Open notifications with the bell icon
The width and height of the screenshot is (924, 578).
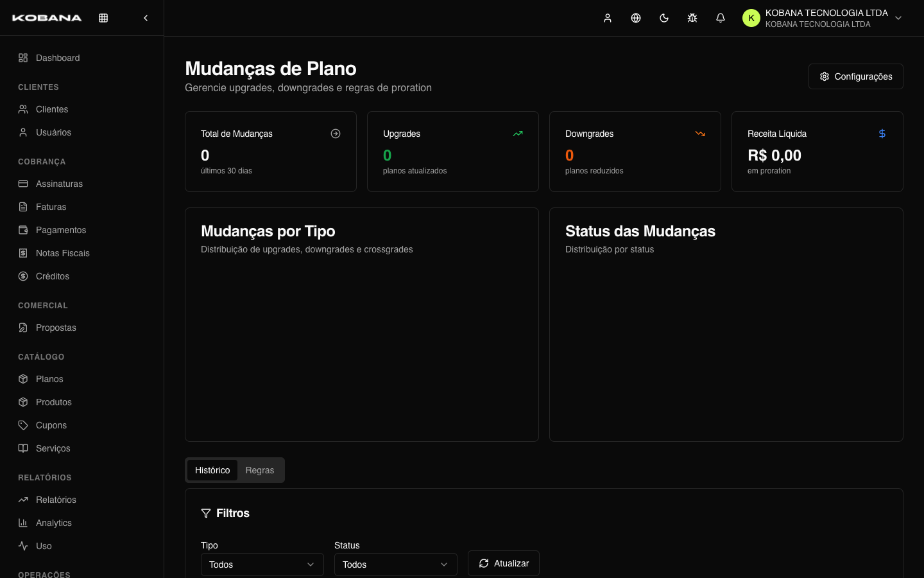pyautogui.click(x=721, y=18)
